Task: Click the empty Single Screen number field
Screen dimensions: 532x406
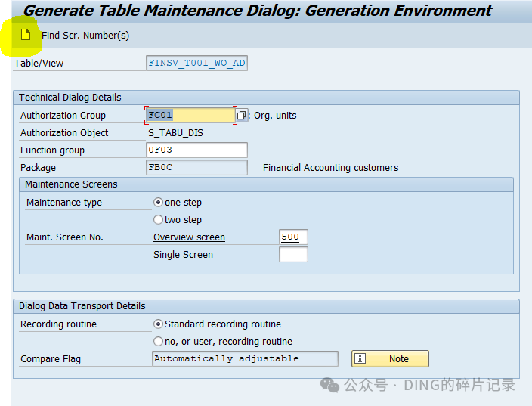Action: click(293, 255)
